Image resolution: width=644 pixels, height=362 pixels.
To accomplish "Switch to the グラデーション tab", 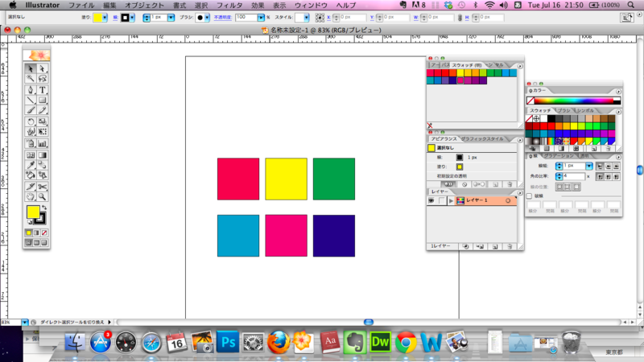I will pos(558,156).
